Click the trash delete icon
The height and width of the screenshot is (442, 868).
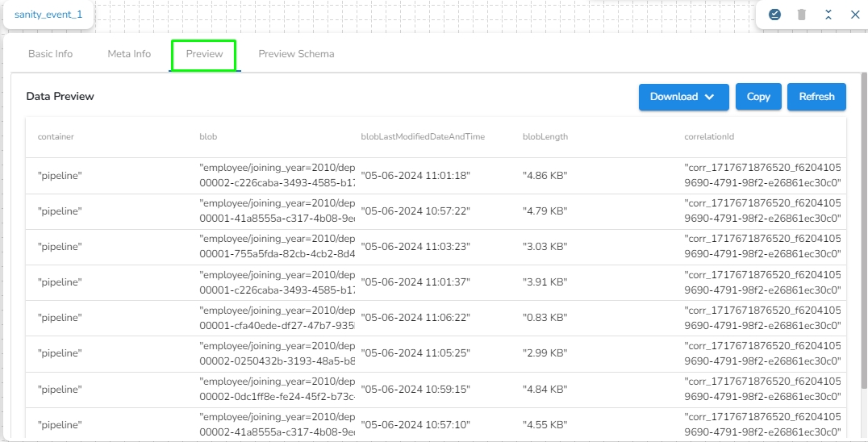[x=802, y=15]
